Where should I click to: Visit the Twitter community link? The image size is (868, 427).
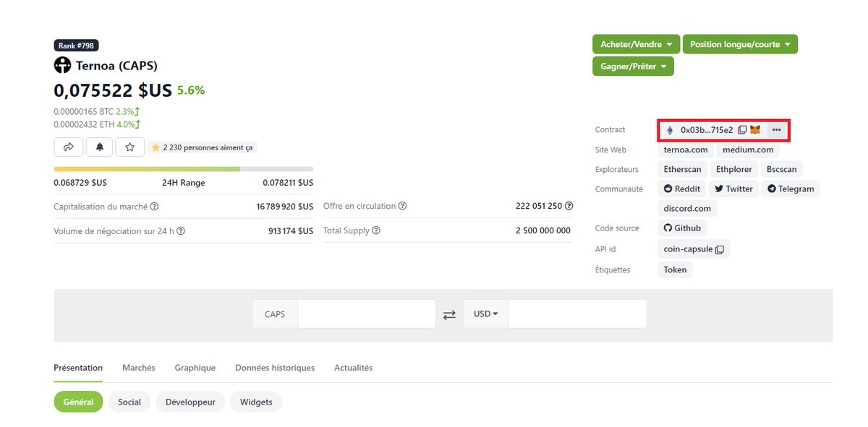coord(733,189)
